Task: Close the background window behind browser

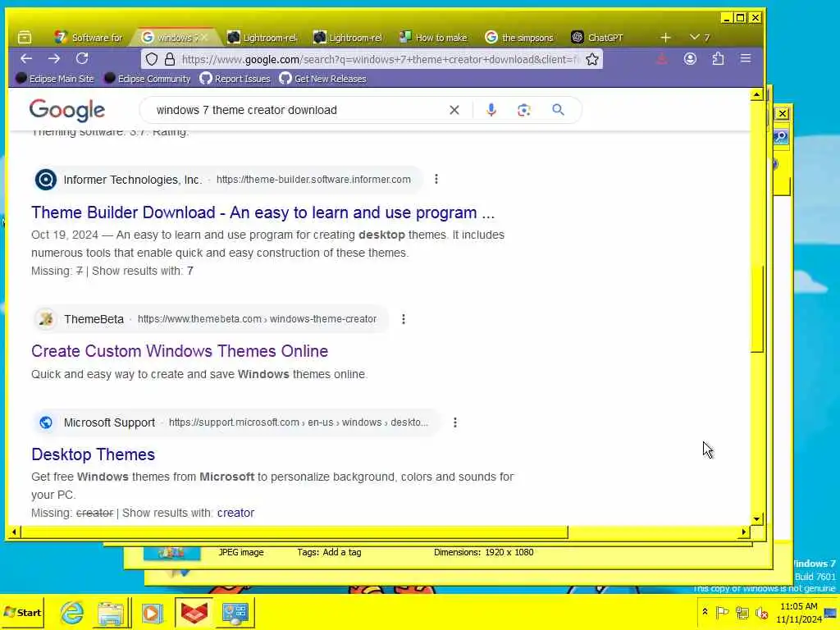Action: (x=783, y=113)
